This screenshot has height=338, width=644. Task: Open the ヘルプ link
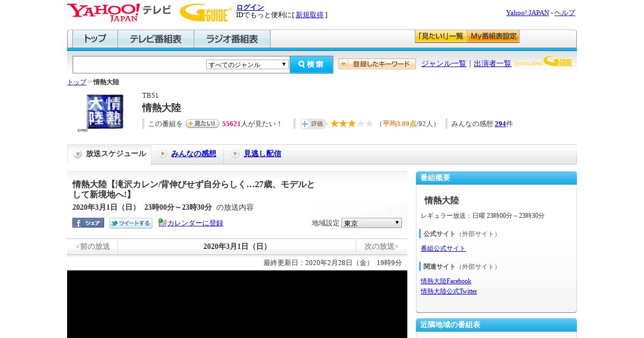(x=565, y=13)
